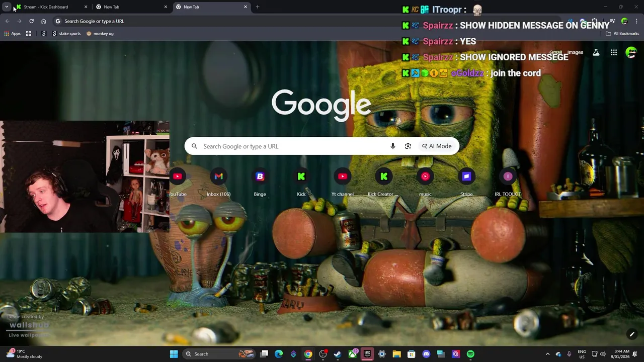Viewport: 644px width, 362px height.
Task: Close the active New Tab tab
Action: click(246, 7)
